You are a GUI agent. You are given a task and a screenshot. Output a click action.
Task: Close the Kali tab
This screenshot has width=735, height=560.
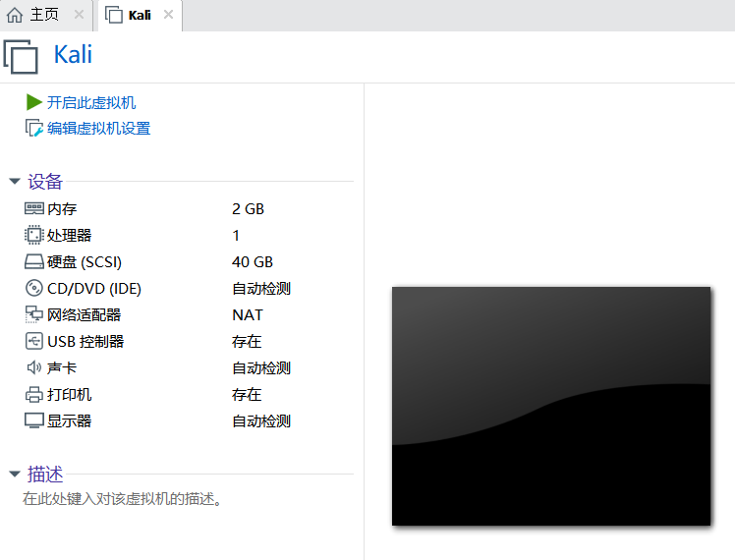168,15
